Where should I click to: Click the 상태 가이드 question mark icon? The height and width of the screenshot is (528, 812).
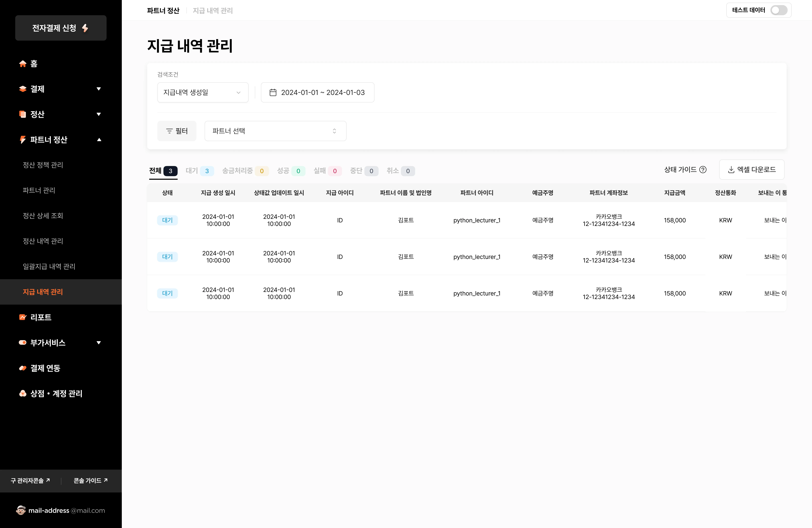point(703,170)
